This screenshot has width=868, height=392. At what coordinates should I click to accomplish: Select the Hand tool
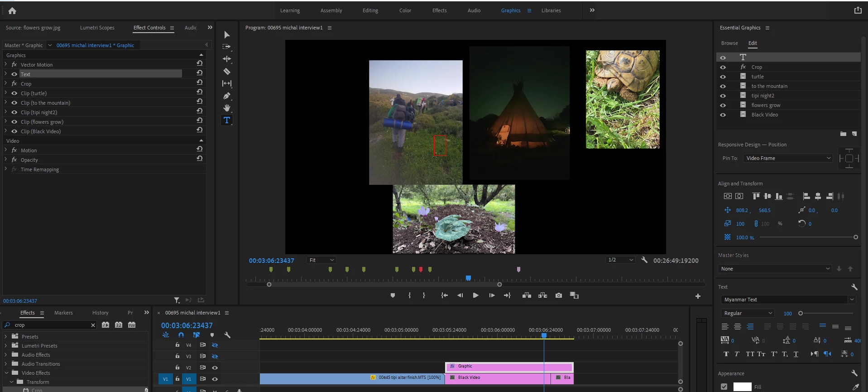(x=227, y=108)
